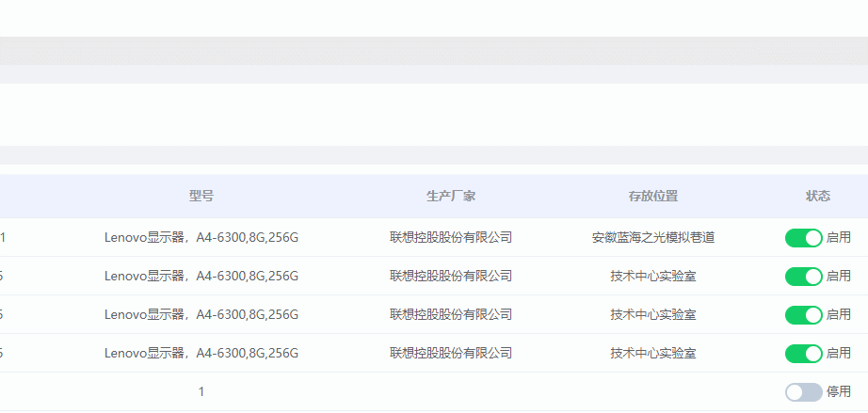Viewport: 868px width, 413px height.
Task: Click the 安徽蓝海之光模拟巷道 location cell
Action: click(x=653, y=237)
